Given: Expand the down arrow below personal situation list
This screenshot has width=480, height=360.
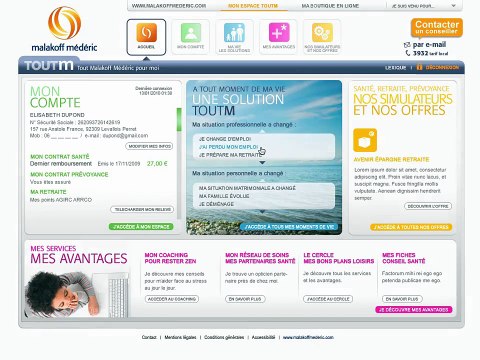Looking at the screenshot, I should tap(262, 212).
